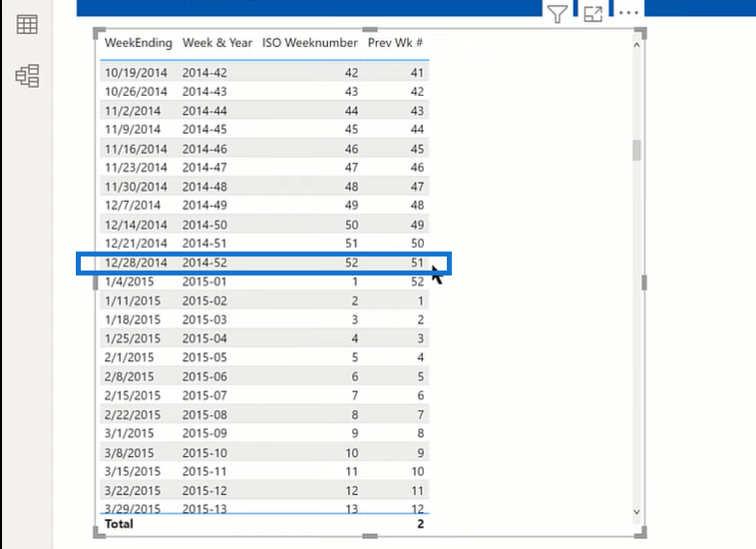Viewport: 756px width, 549px height.
Task: Click the 2014-42 Week & Year cell
Action: tap(204, 72)
